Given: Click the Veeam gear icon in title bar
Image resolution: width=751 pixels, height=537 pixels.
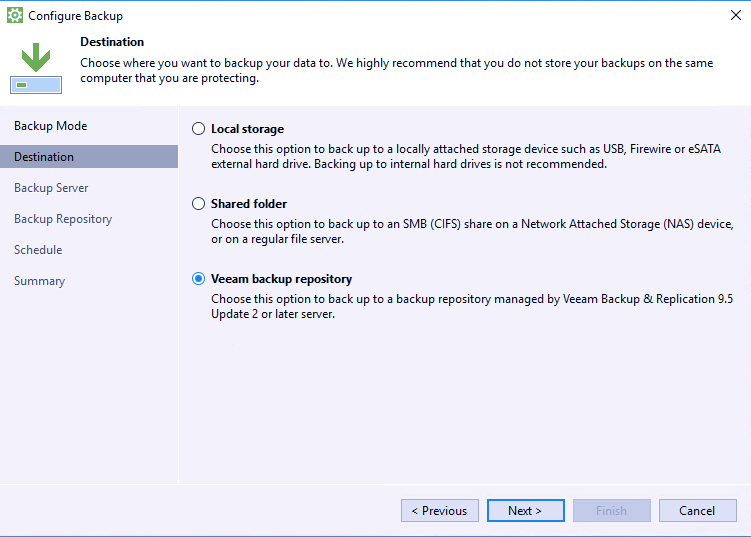Looking at the screenshot, I should click(14, 16).
